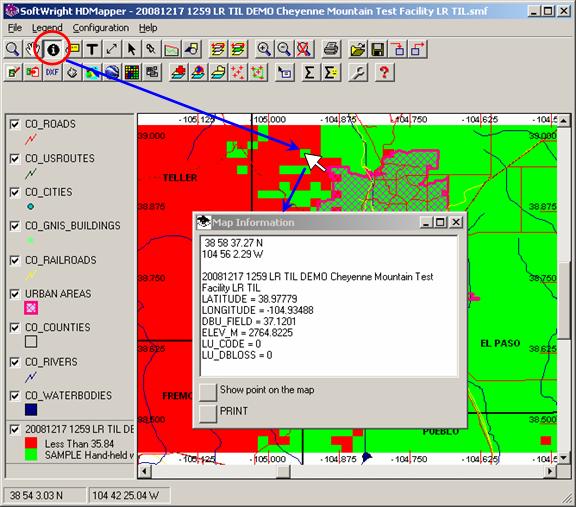Click the green S checkmark icon

(x=13, y=72)
